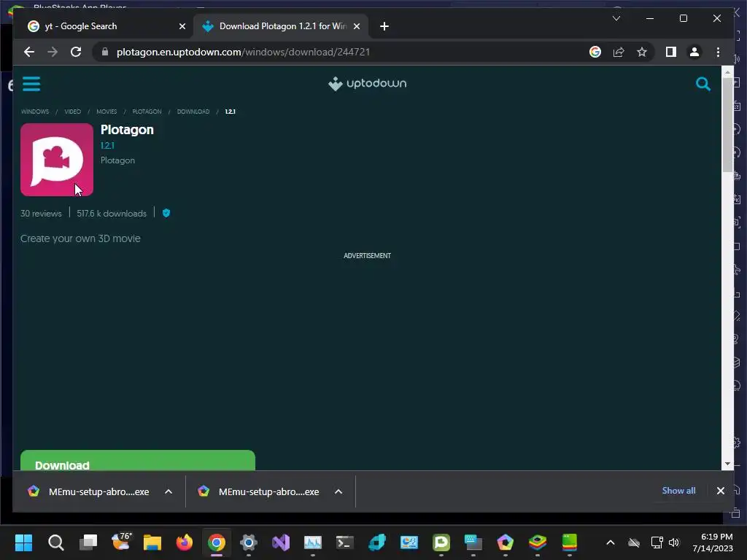Click the vertical scrollbar thumb
747x560 pixels.
click(727, 125)
